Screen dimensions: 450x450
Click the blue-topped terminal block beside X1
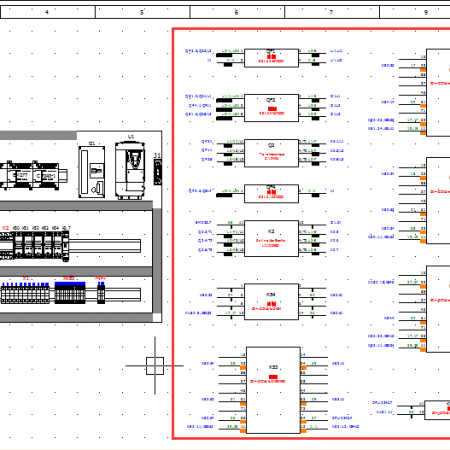(70, 293)
